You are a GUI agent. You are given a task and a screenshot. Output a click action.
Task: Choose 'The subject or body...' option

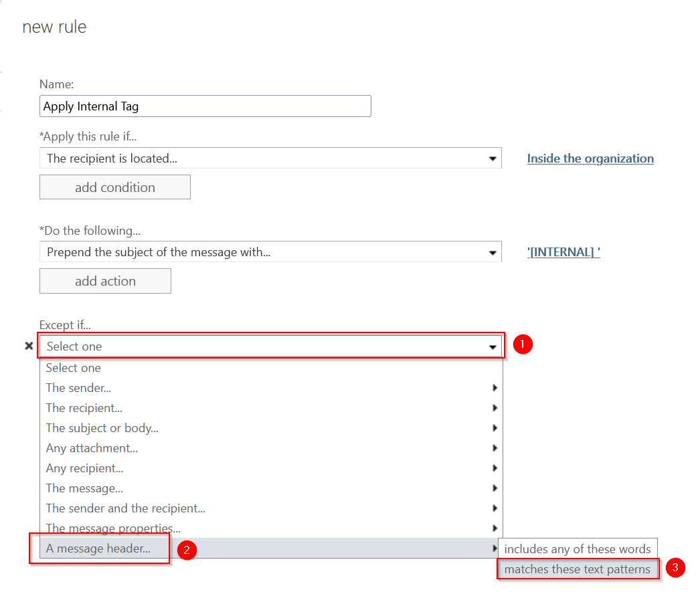click(x=102, y=428)
